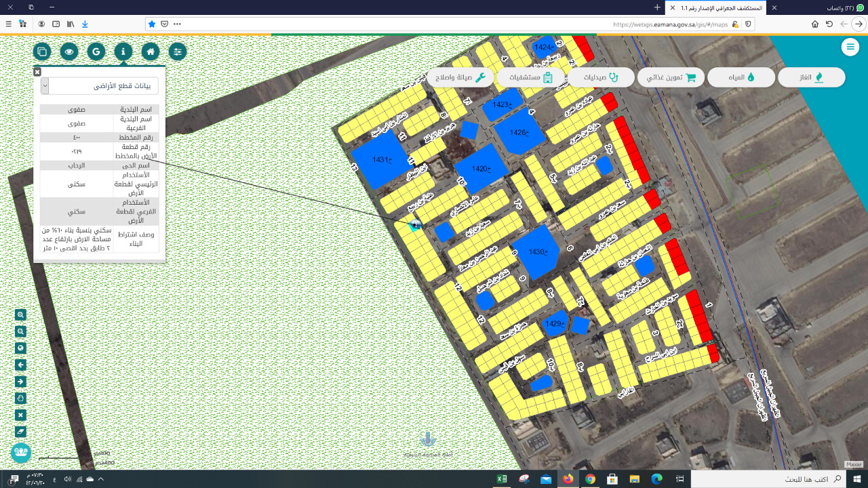Close the parcel information panel
Viewport: 868px width, 488px height.
(37, 72)
